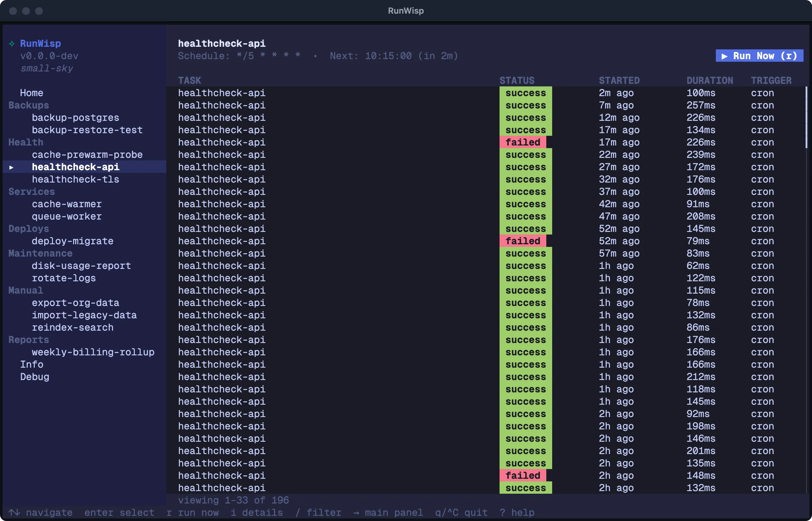Click the Run Now (r) button
Screen dimensions: 812x521
(x=759, y=56)
